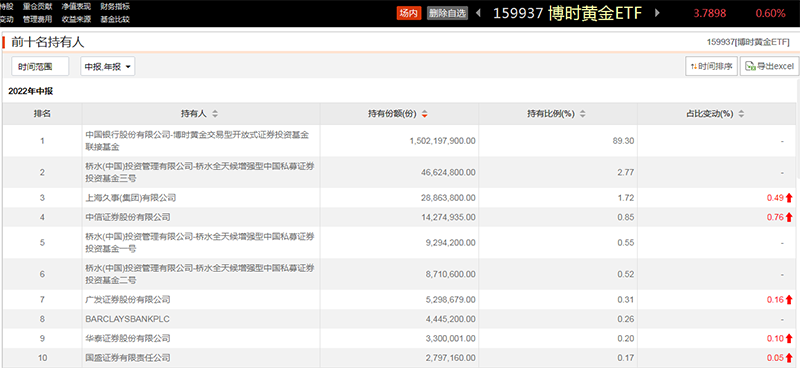
Task: Click the 时间范围 field
Action: 40,66
